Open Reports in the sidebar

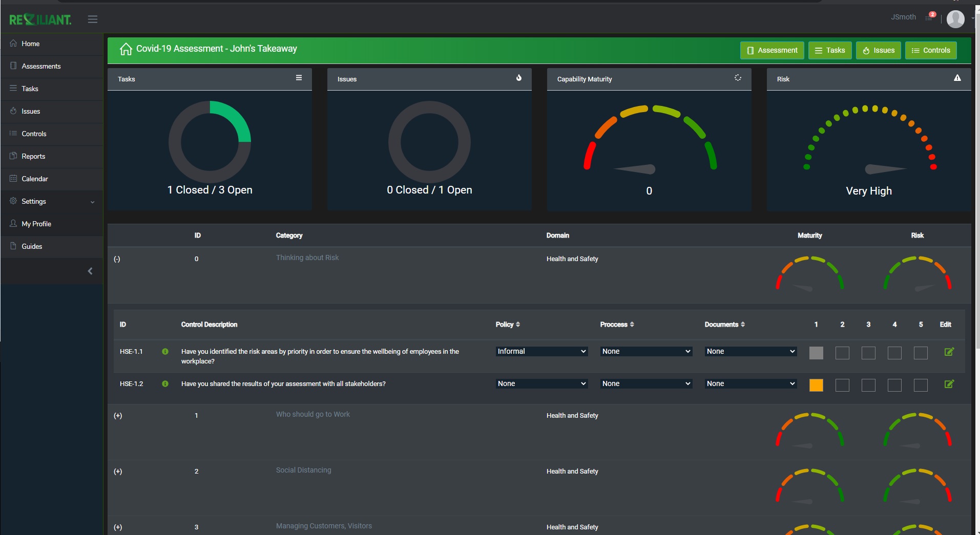pyautogui.click(x=33, y=156)
